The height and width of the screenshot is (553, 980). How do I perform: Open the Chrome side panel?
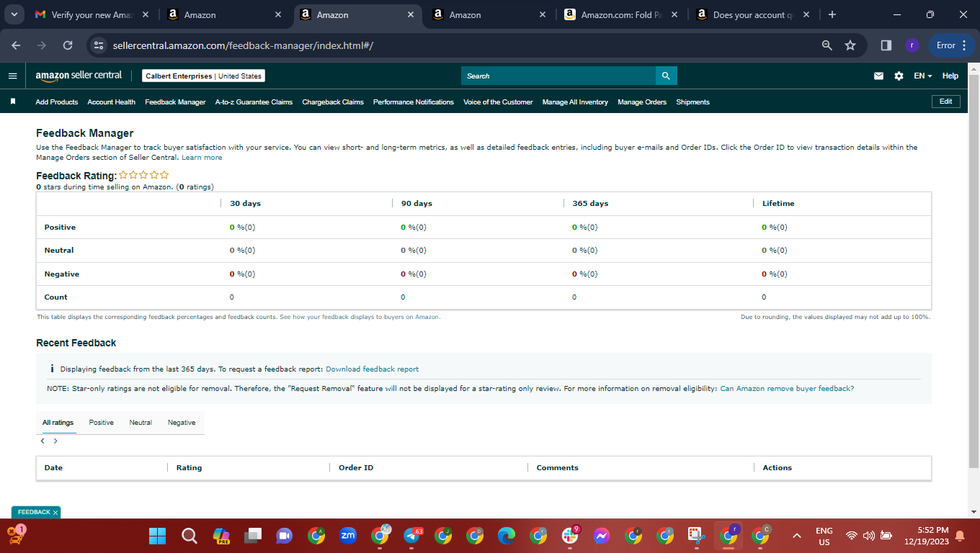click(x=886, y=45)
